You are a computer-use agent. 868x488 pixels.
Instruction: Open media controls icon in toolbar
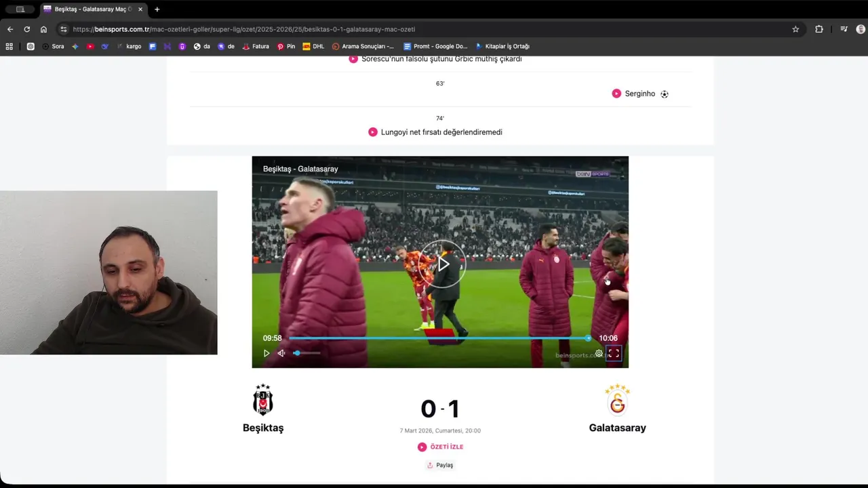click(844, 29)
